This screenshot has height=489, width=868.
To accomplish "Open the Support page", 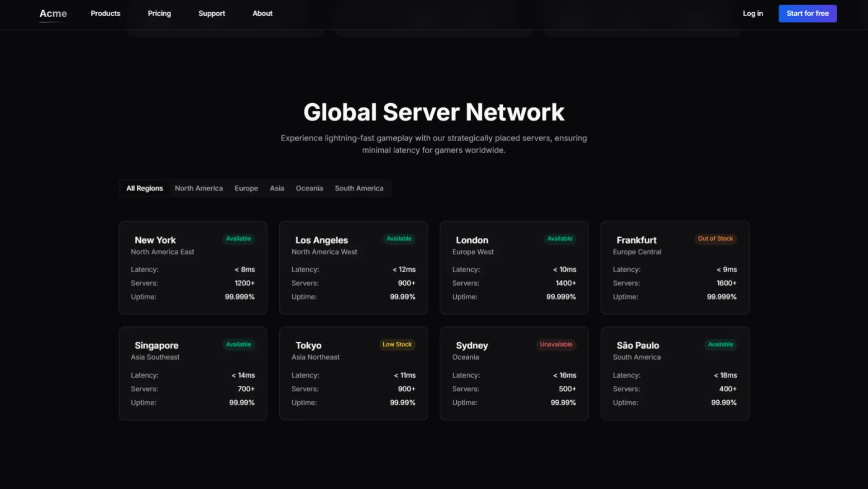I will click(211, 14).
